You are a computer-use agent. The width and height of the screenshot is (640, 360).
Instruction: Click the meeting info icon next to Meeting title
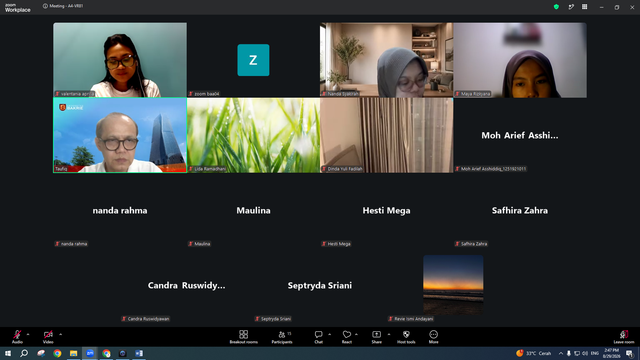coord(45,6)
